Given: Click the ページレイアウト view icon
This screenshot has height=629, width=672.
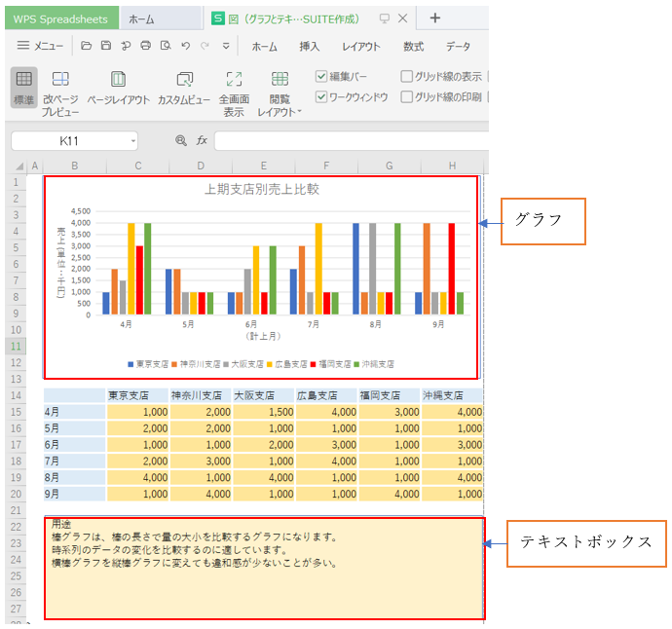Looking at the screenshot, I should pos(118,80).
